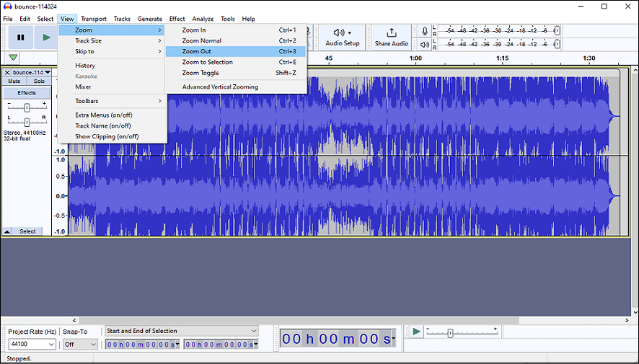Open Start and End of Selection dropdown
Screen dimensions: 639x364
182,331
